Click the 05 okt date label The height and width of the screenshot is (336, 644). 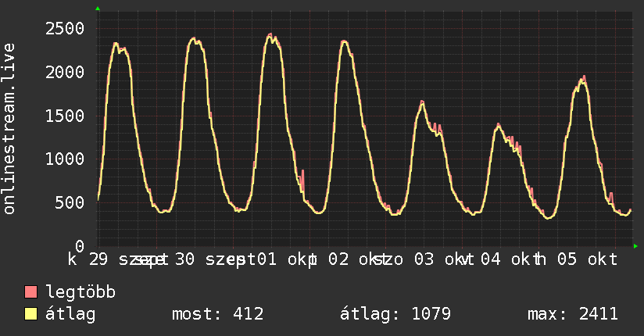point(587,259)
